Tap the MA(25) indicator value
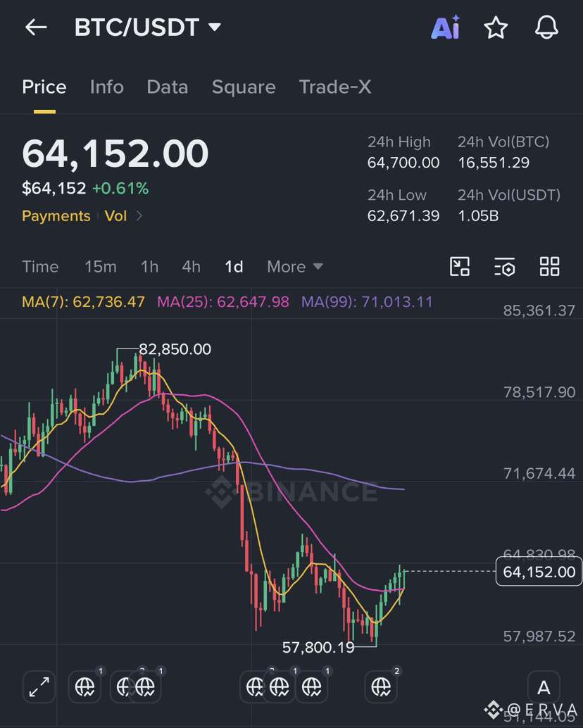Viewport: 583px width, 728px height. (x=223, y=302)
